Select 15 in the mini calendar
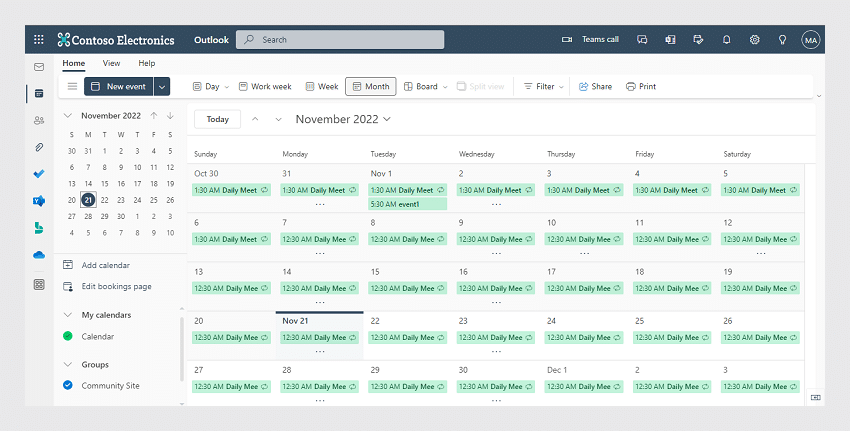The width and height of the screenshot is (850, 431). click(x=105, y=184)
